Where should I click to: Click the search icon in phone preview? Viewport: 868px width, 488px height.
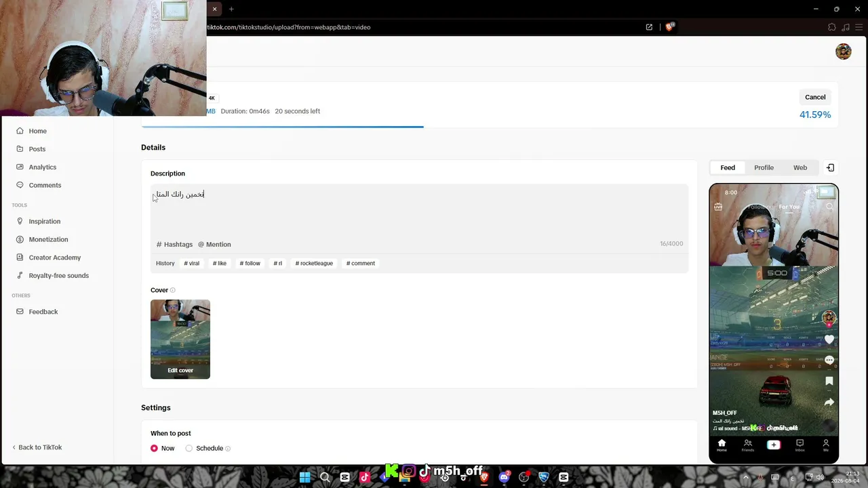pyautogui.click(x=829, y=207)
